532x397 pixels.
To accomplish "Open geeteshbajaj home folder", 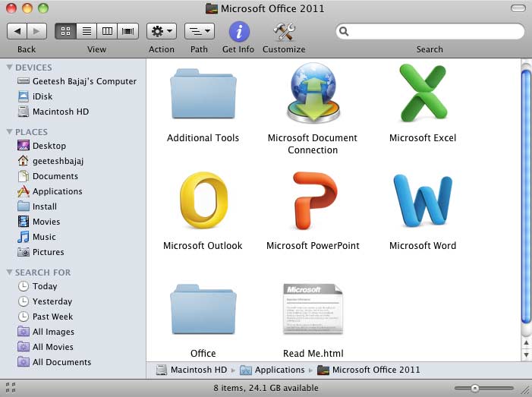I will click(x=51, y=161).
